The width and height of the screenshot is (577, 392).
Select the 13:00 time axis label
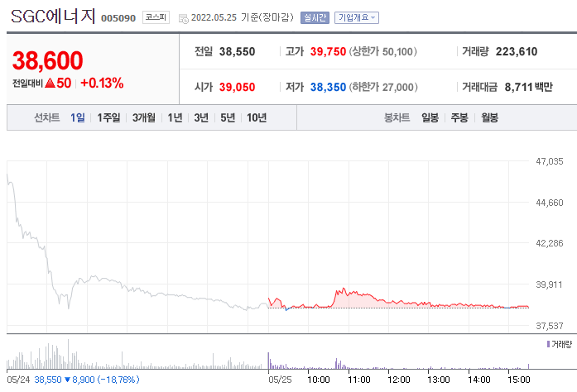click(x=439, y=380)
